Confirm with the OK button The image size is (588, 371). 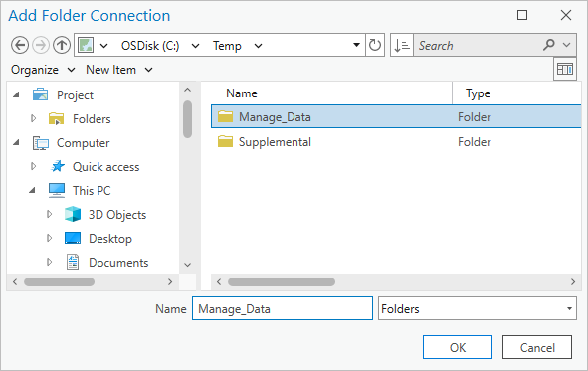point(458,347)
